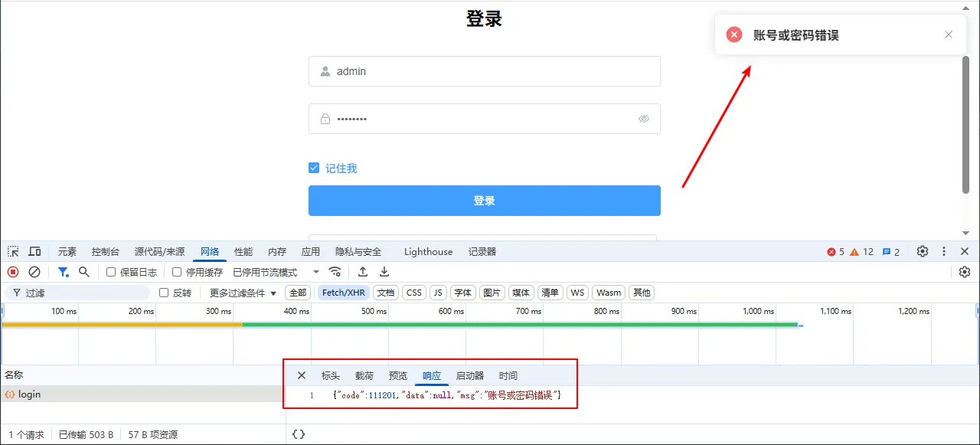The width and height of the screenshot is (980, 445).
Task: Filter requests by 字体
Action: click(463, 293)
